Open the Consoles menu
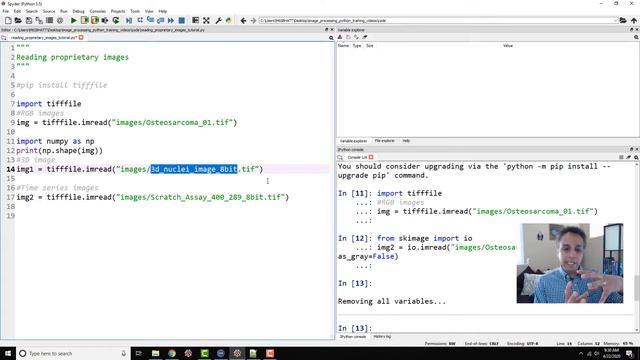640x360 pixels. (x=98, y=11)
